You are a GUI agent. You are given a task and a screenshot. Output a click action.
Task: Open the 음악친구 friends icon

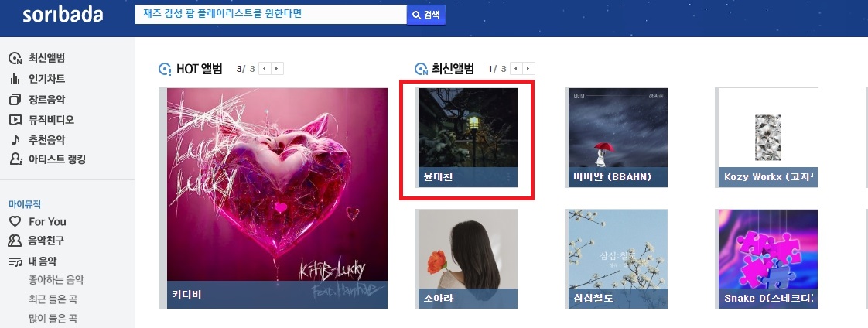(15, 241)
